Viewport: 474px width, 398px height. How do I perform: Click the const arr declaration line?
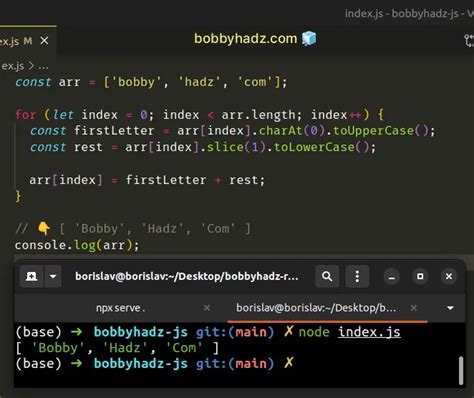click(151, 82)
